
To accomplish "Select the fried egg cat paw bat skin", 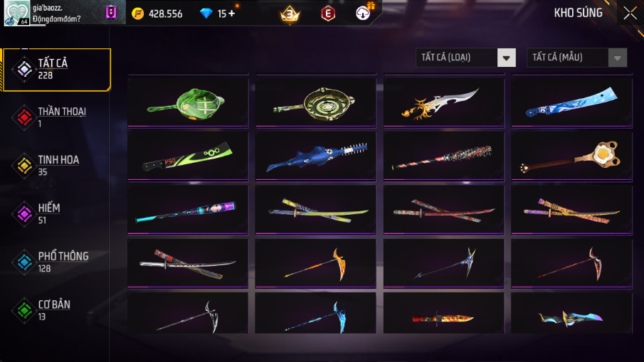I will coord(571,156).
